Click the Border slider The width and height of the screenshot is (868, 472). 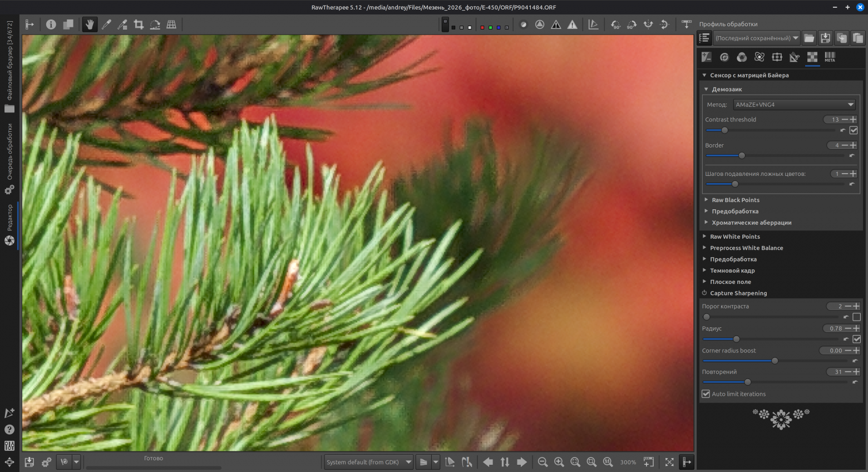pyautogui.click(x=776, y=156)
